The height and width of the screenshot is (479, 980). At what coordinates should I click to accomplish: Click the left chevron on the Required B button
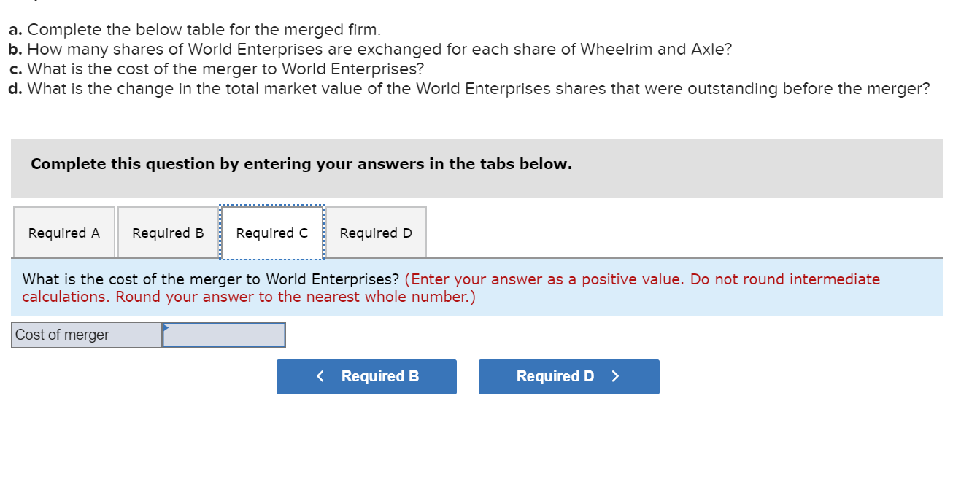pos(320,376)
